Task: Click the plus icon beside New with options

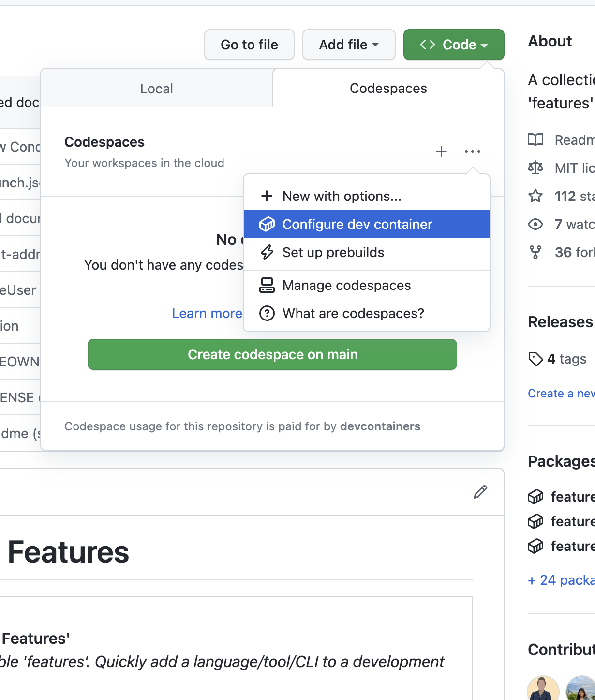Action: click(267, 196)
